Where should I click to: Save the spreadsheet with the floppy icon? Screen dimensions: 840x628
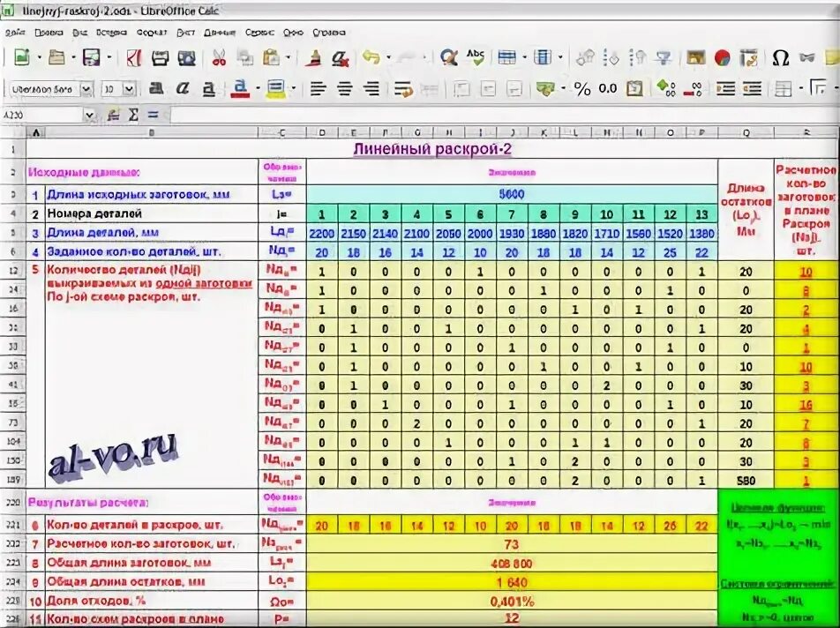click(92, 57)
